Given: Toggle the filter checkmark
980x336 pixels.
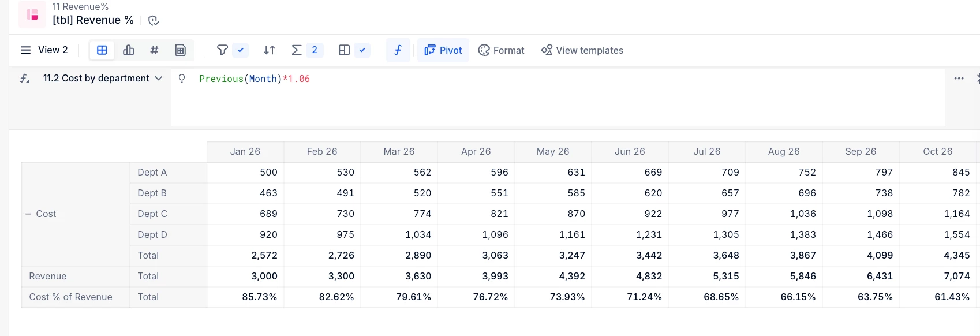Looking at the screenshot, I should coord(241,50).
